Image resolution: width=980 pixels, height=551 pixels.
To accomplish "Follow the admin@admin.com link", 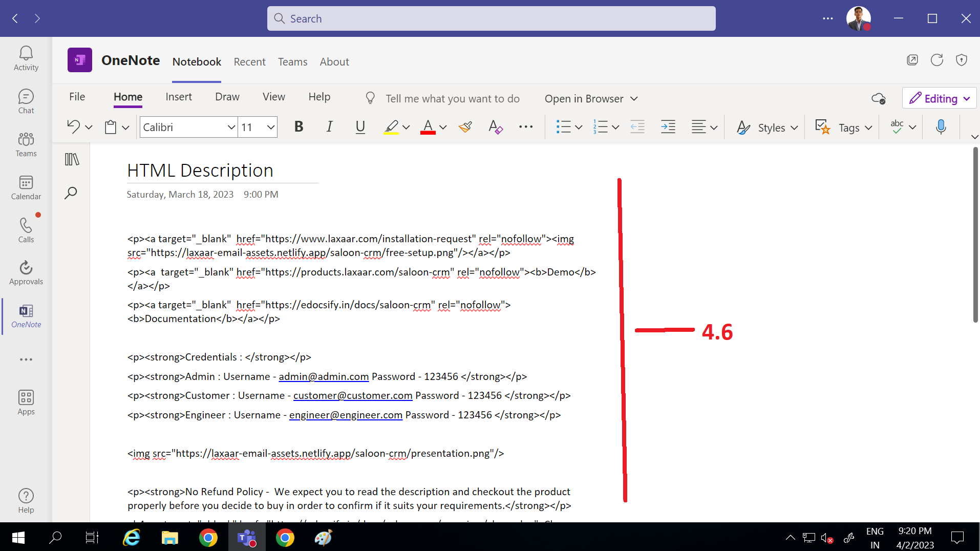I will (324, 377).
